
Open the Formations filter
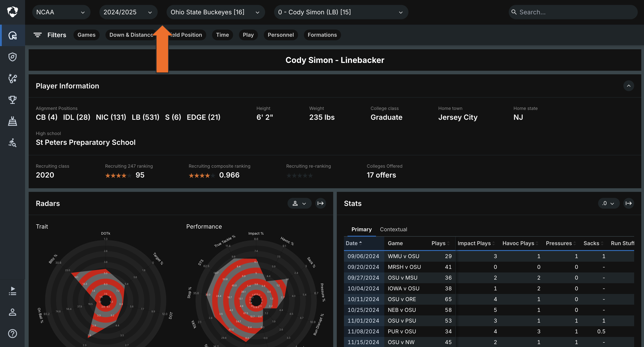click(x=322, y=35)
